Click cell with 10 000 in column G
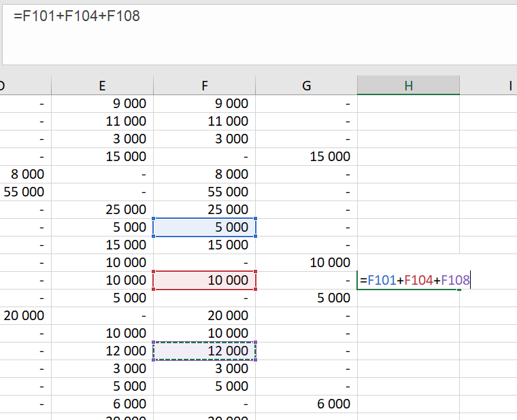Viewport: 517px width, 420px height. [x=306, y=262]
